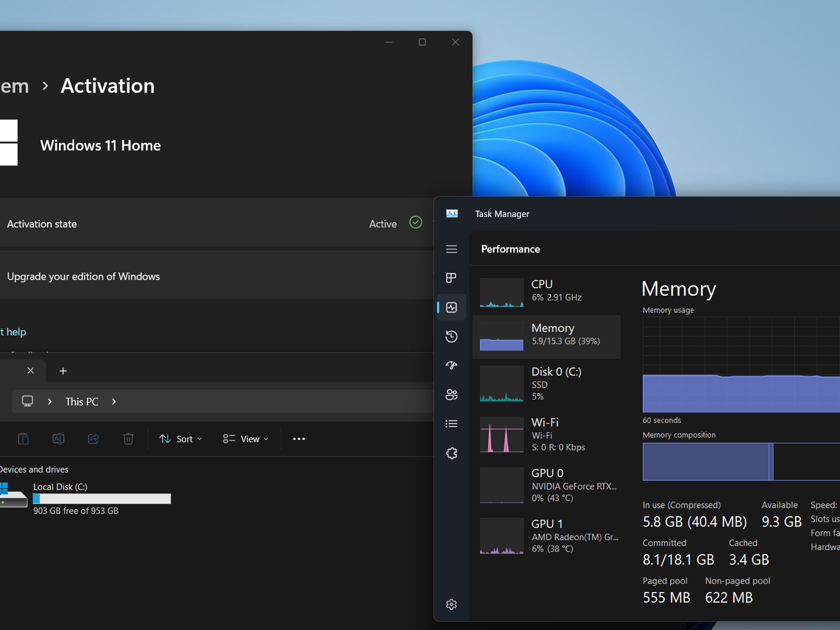Open the Services puzzle icon
This screenshot has width=840, height=630.
(451, 453)
